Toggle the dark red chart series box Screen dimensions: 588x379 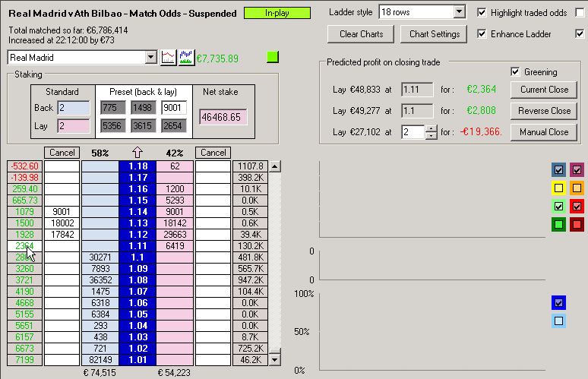(x=577, y=224)
